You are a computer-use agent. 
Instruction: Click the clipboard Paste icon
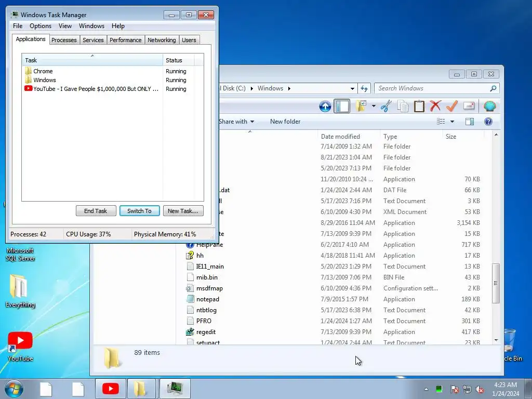click(x=419, y=106)
